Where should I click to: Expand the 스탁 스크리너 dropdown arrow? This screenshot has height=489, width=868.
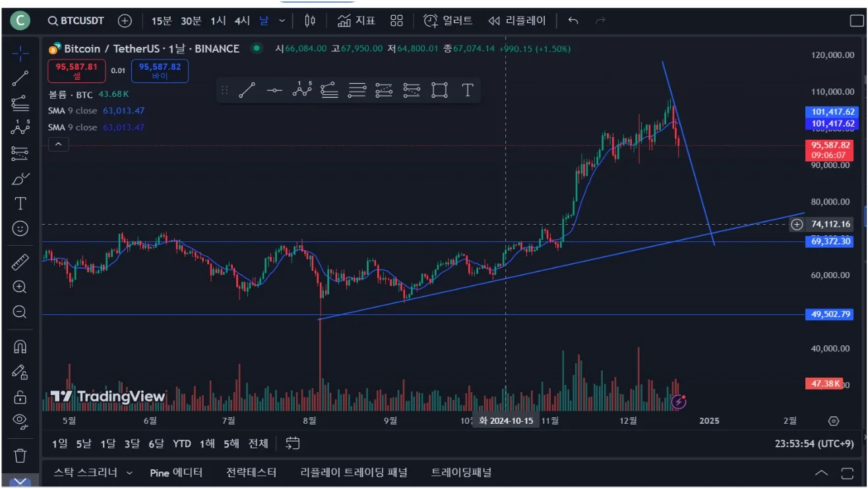129,473
